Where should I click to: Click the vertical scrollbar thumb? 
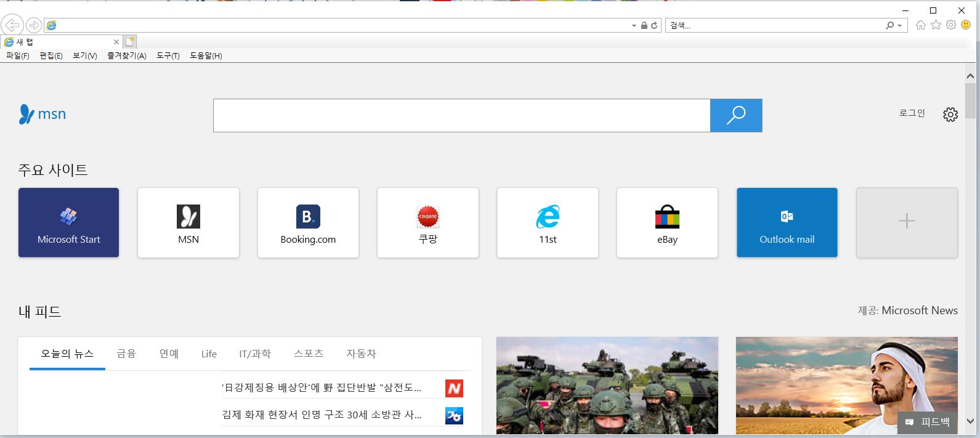tap(970, 100)
